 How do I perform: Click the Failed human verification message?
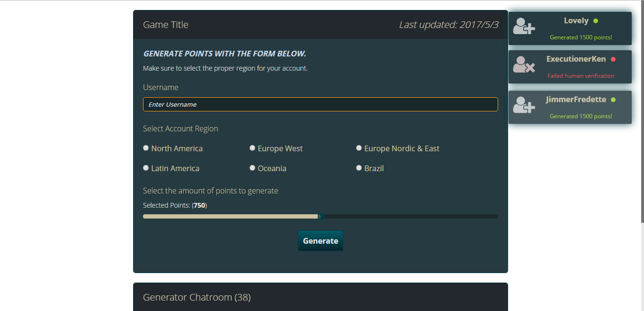coord(581,76)
